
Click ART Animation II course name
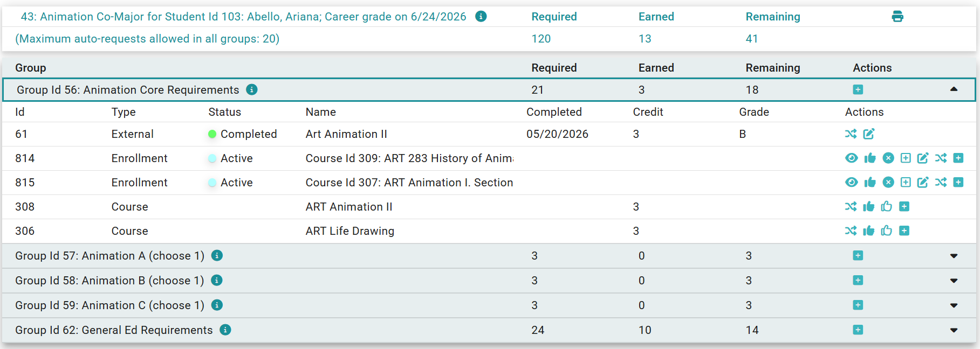349,207
